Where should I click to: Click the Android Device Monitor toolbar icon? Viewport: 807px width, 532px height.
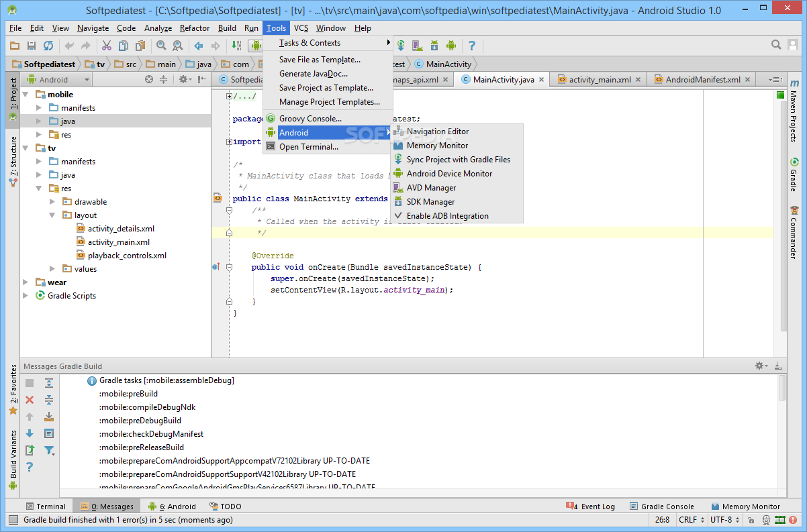451,46
